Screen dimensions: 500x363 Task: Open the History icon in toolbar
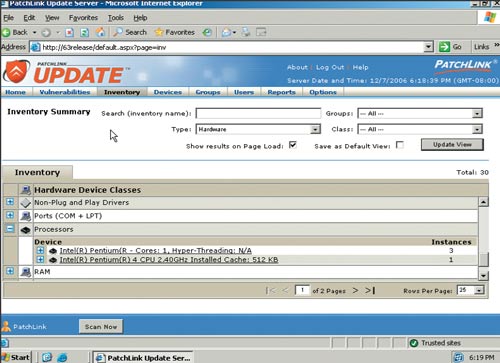coord(207,32)
